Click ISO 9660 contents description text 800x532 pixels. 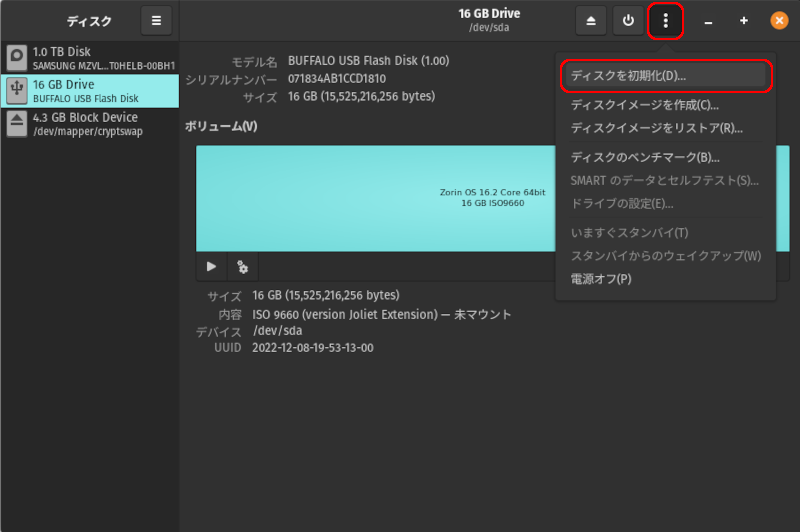pyautogui.click(x=382, y=314)
